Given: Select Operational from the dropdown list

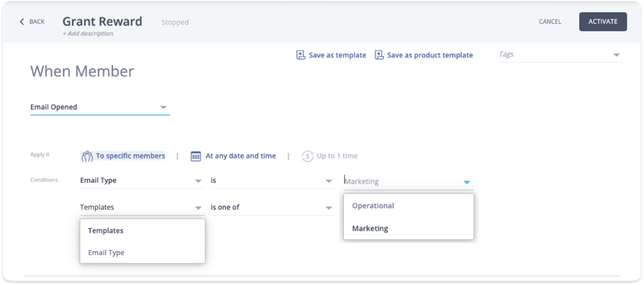Looking at the screenshot, I should [x=373, y=206].
